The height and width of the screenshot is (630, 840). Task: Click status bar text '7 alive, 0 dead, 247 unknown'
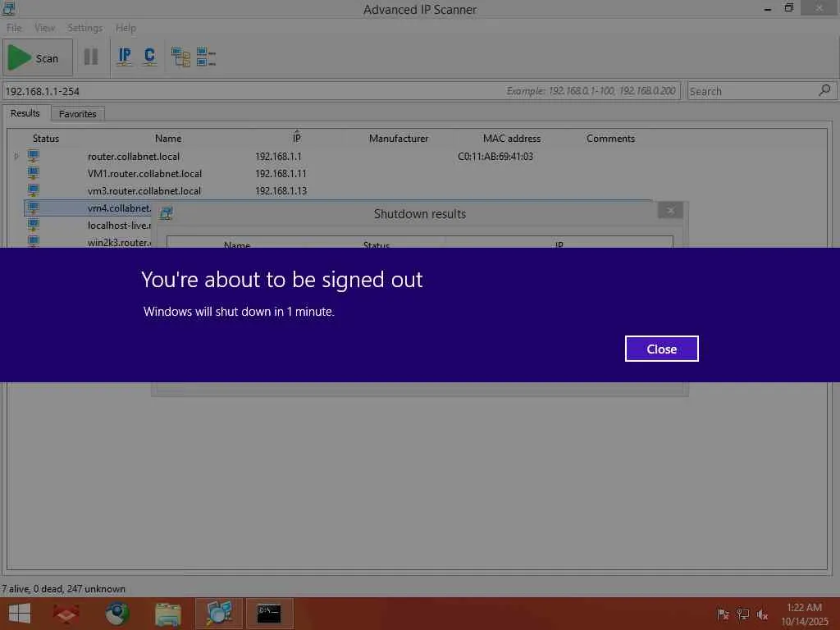(x=63, y=589)
